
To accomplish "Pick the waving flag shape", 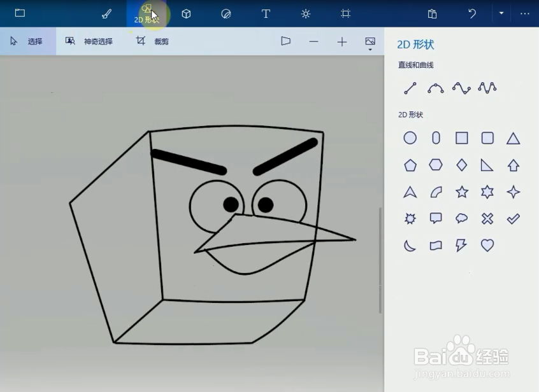I will click(x=436, y=246).
